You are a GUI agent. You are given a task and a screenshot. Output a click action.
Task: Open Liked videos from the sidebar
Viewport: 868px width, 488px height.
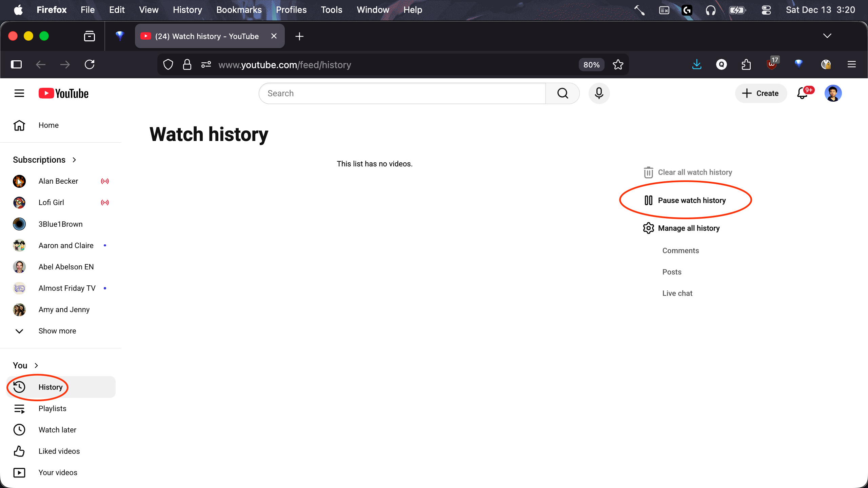click(x=59, y=451)
